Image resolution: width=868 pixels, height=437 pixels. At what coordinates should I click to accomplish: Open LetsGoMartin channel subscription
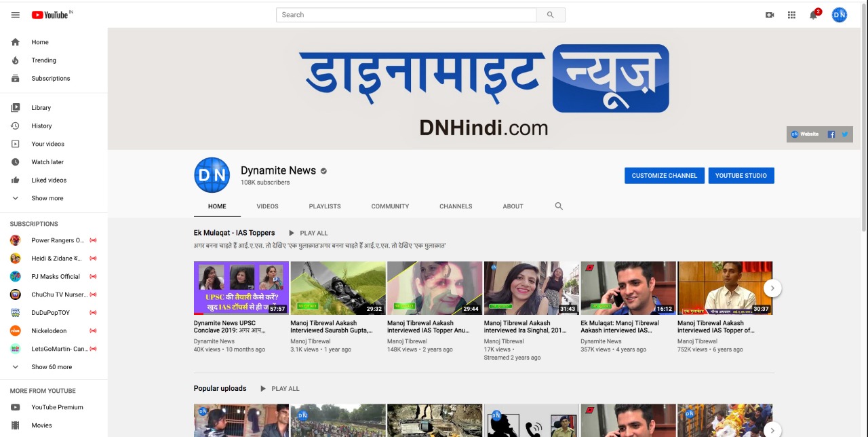(54, 349)
